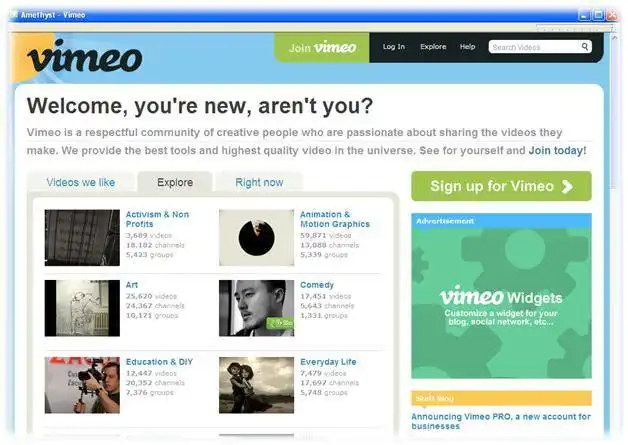Image resolution: width=628 pixels, height=445 pixels.
Task: Click 3,689 videos under Activism
Action: pos(149,236)
